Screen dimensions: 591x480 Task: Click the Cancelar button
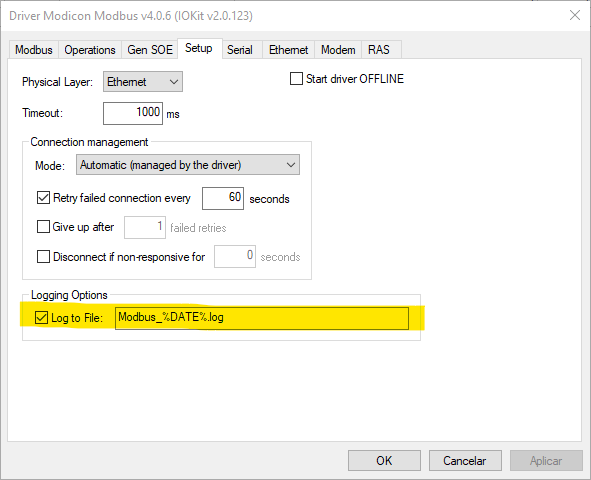465,460
